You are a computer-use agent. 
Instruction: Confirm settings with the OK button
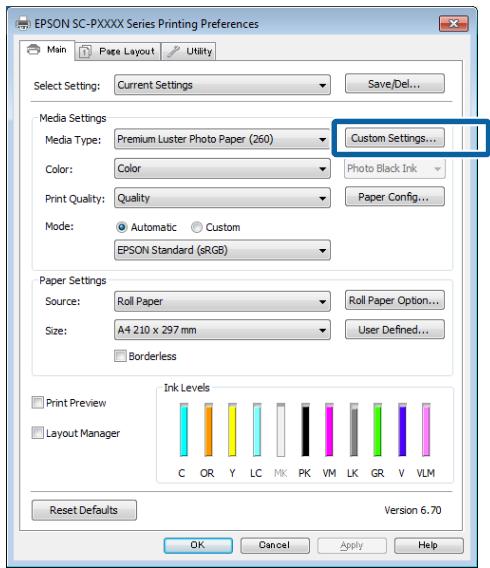[198, 545]
